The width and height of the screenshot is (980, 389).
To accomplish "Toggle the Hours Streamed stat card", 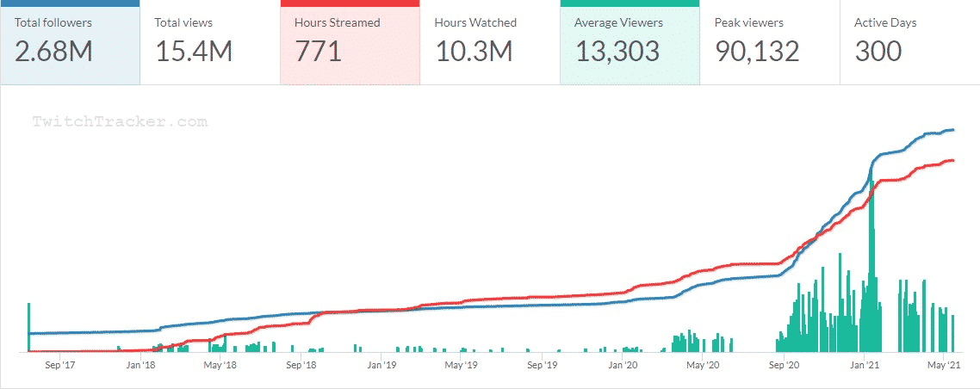I will [350, 42].
